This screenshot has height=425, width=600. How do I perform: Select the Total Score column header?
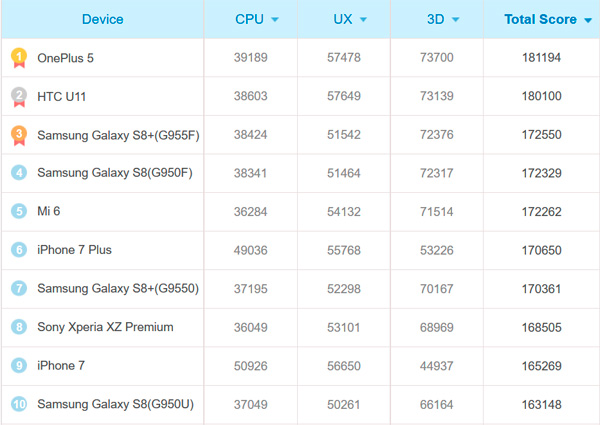tap(540, 19)
